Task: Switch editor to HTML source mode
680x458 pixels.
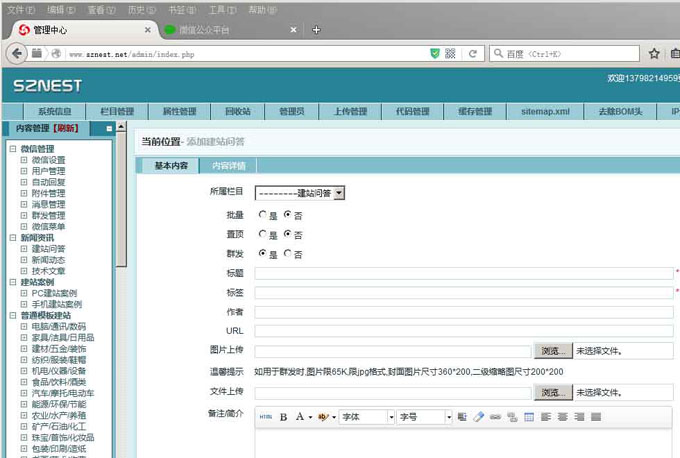Action: click(x=266, y=416)
